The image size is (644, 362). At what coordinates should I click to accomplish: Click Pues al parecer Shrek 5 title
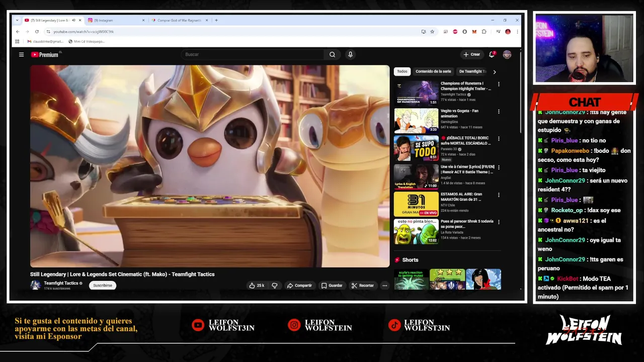click(467, 224)
